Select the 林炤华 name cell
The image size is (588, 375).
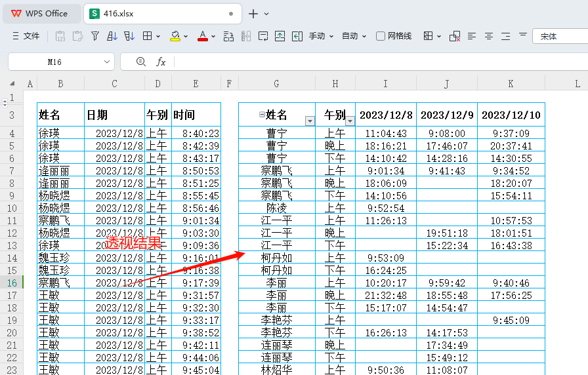276,369
